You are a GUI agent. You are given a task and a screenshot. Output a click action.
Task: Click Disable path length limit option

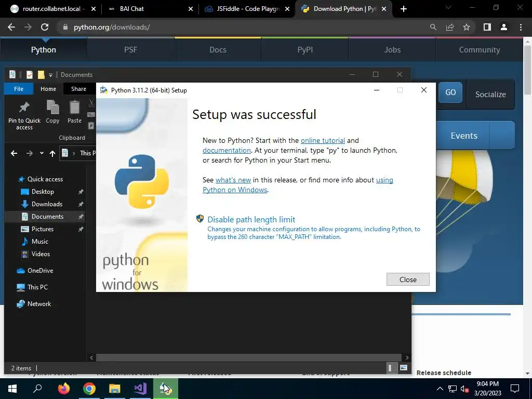[251, 219]
